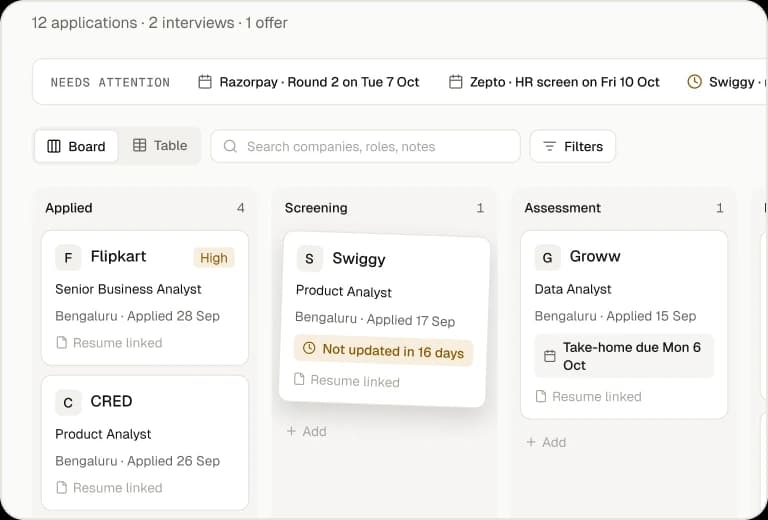The width and height of the screenshot is (768, 520).
Task: Click Data Analyst role on Groww card
Action: (x=573, y=289)
